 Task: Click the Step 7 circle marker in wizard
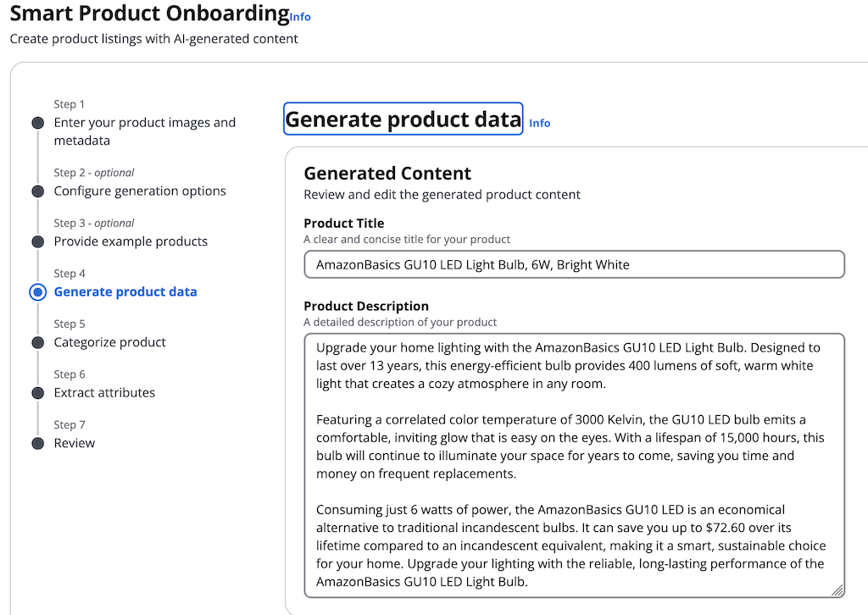point(37,443)
